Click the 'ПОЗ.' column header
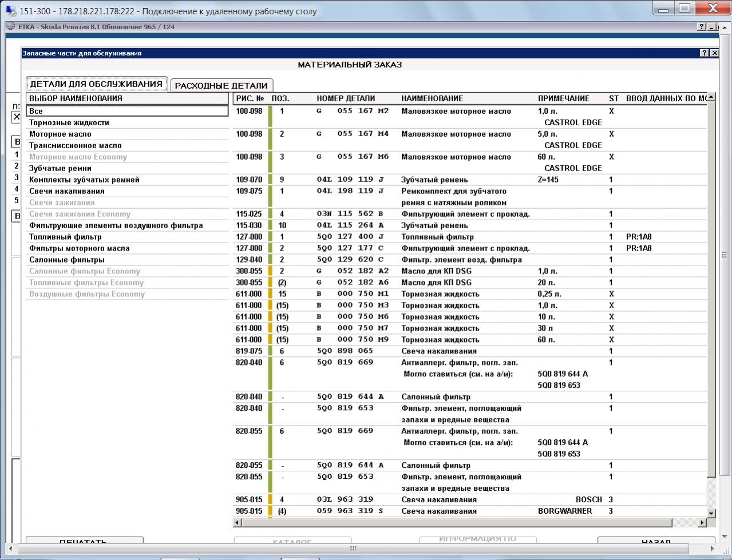The width and height of the screenshot is (732, 560). point(280,98)
